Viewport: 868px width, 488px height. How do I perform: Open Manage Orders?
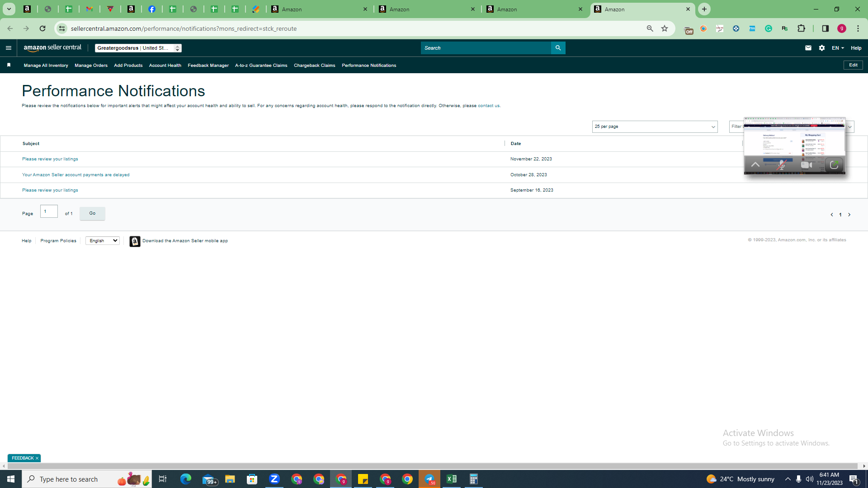point(91,66)
